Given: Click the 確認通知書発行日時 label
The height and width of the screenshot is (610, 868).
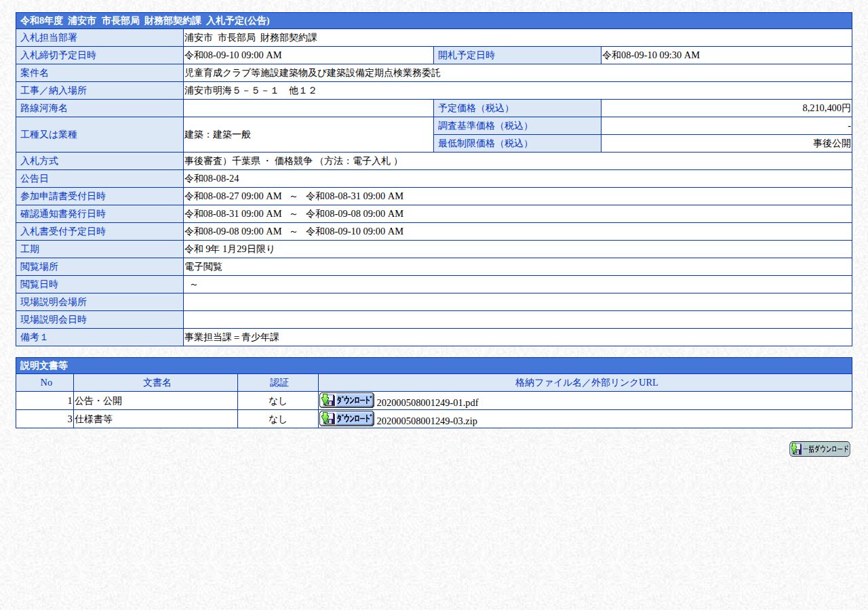Looking at the screenshot, I should tap(63, 214).
